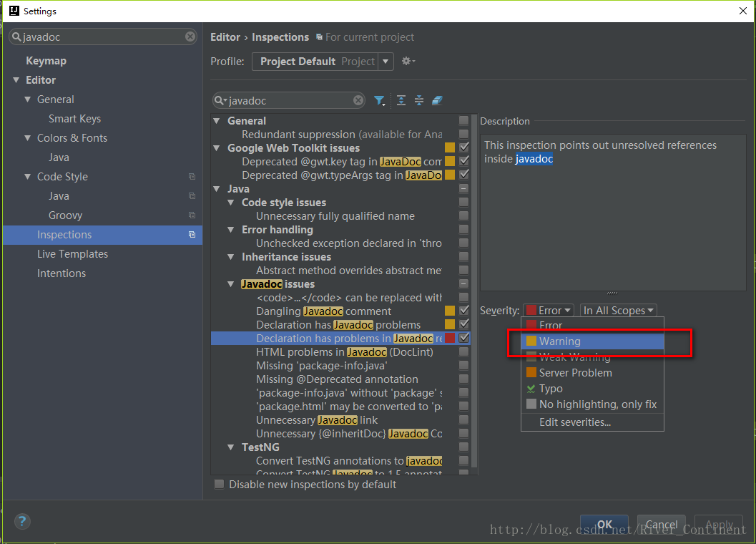Image resolution: width=756 pixels, height=544 pixels.
Task: Toggle Redundant suppression inspection checkbox
Action: (463, 134)
